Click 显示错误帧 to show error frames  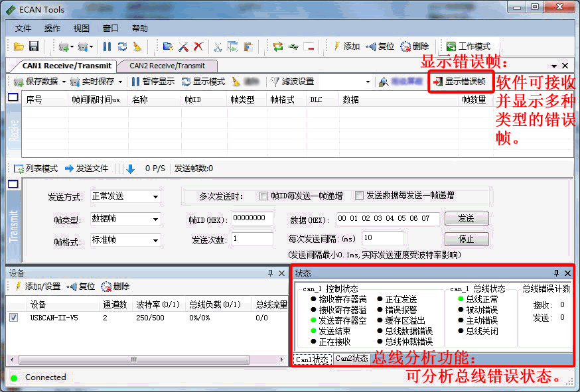459,82
